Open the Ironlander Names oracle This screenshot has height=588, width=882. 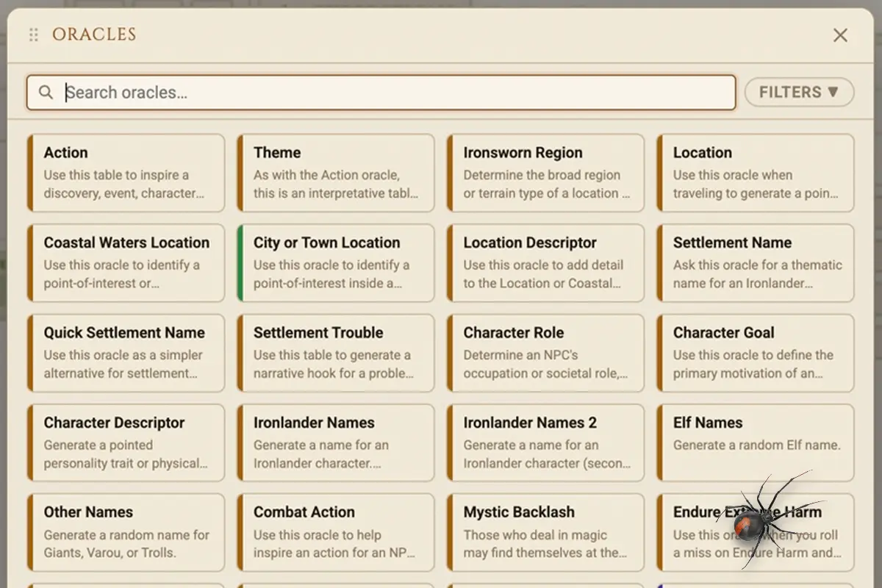click(336, 442)
